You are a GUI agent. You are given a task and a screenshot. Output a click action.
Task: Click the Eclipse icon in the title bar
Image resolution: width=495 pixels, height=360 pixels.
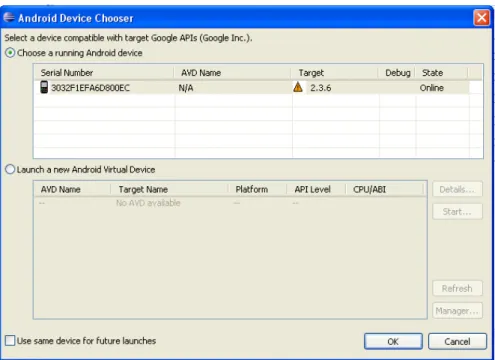tap(9, 17)
